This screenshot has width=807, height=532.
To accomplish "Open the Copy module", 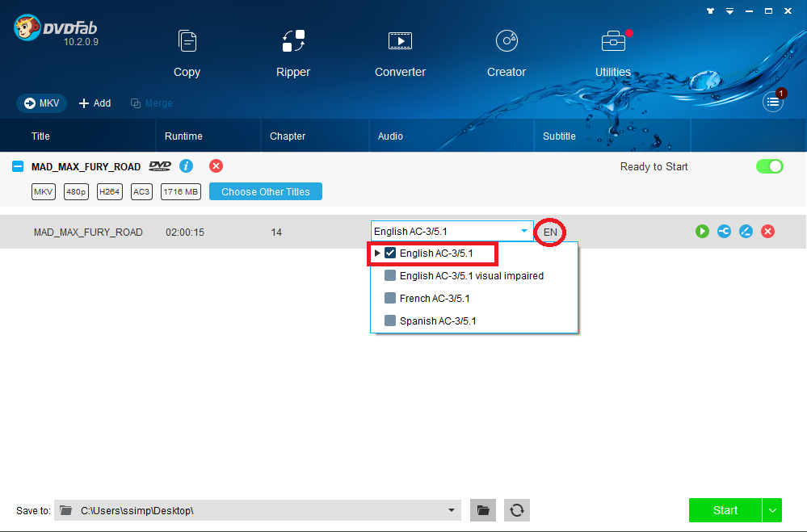I will 187,53.
